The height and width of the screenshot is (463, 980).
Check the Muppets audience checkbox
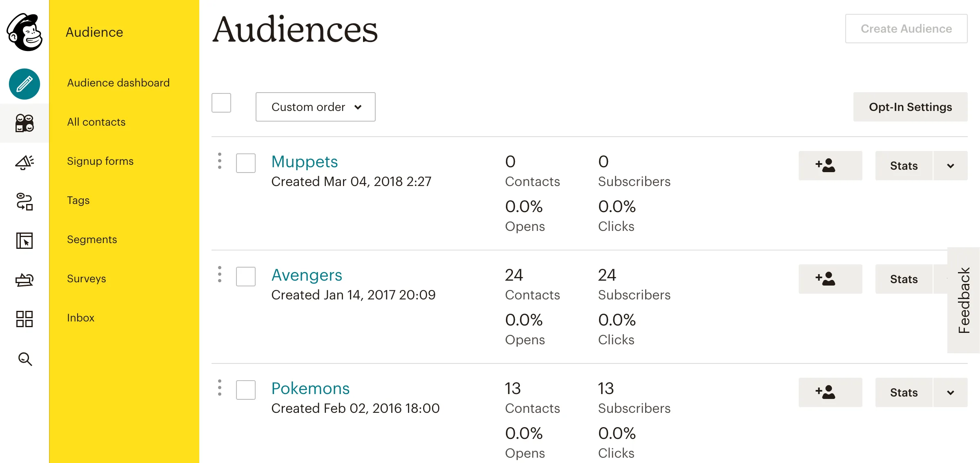click(245, 163)
